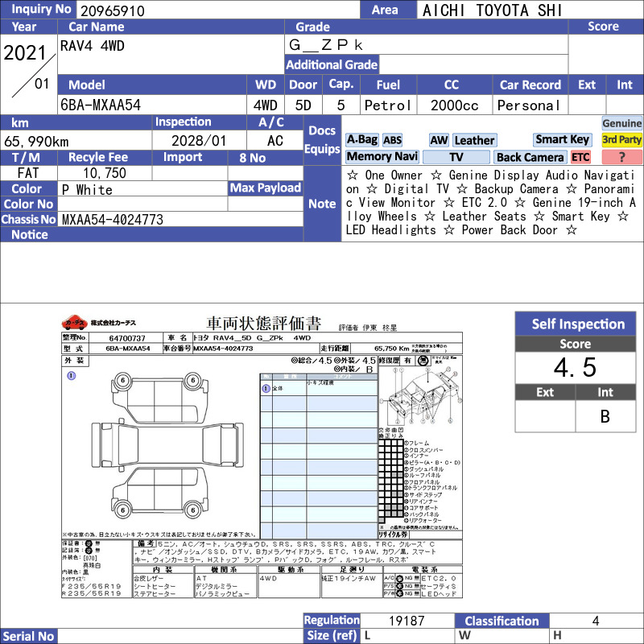Click the red ETC badge
The image size is (644, 644).
pyautogui.click(x=580, y=157)
